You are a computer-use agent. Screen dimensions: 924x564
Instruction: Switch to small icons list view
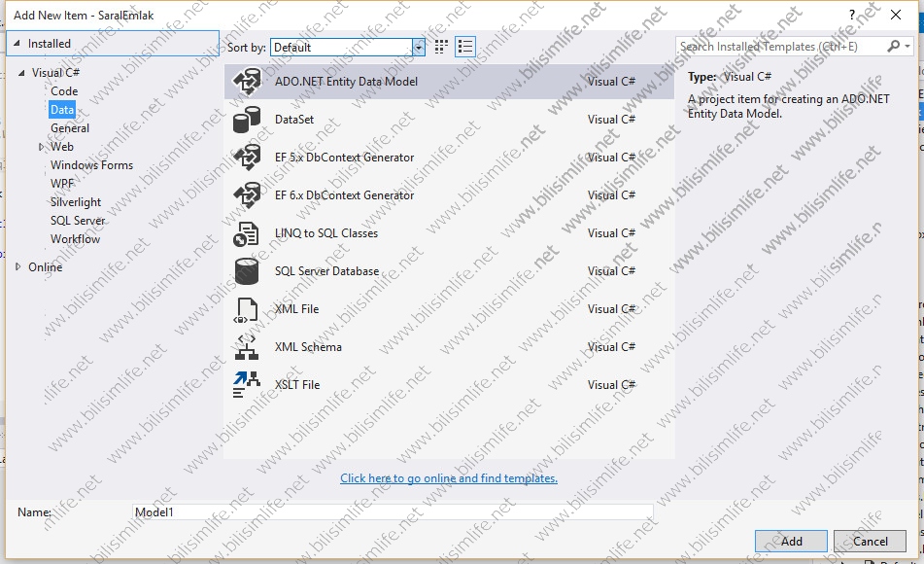coord(465,47)
